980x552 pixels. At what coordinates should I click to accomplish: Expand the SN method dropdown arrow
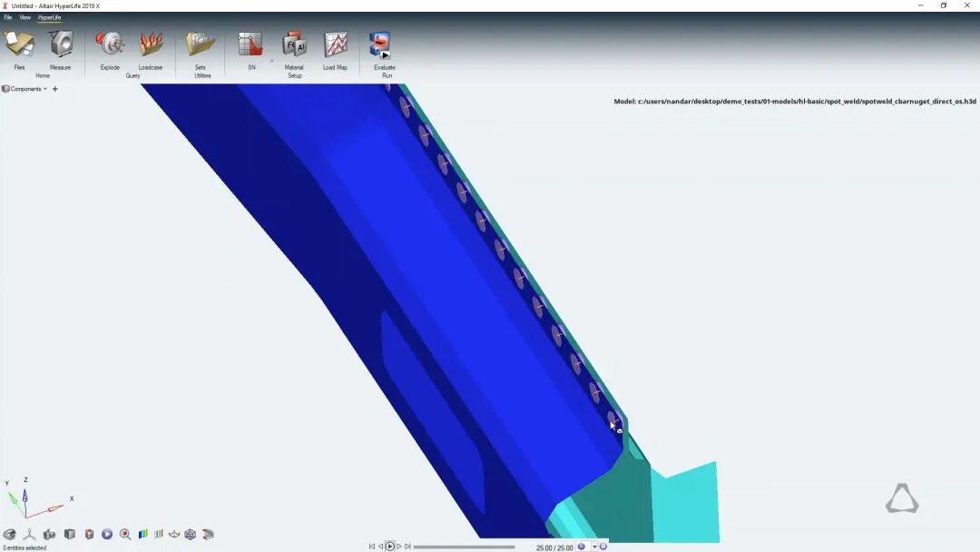271,61
